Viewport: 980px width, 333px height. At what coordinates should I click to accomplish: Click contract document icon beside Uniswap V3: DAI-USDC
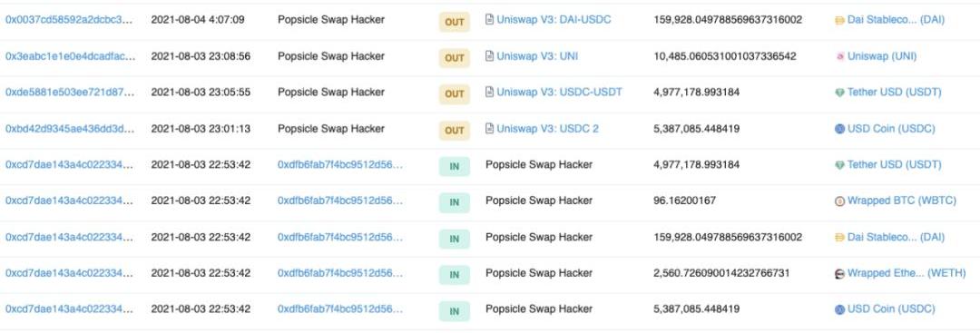489,20
